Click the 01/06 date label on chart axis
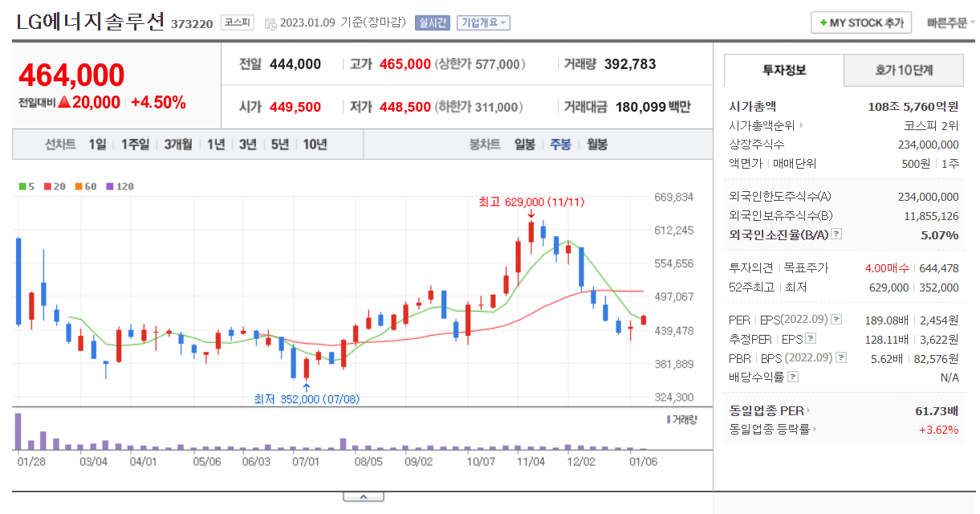Screen dimensions: 980x514 pyautogui.click(x=644, y=461)
